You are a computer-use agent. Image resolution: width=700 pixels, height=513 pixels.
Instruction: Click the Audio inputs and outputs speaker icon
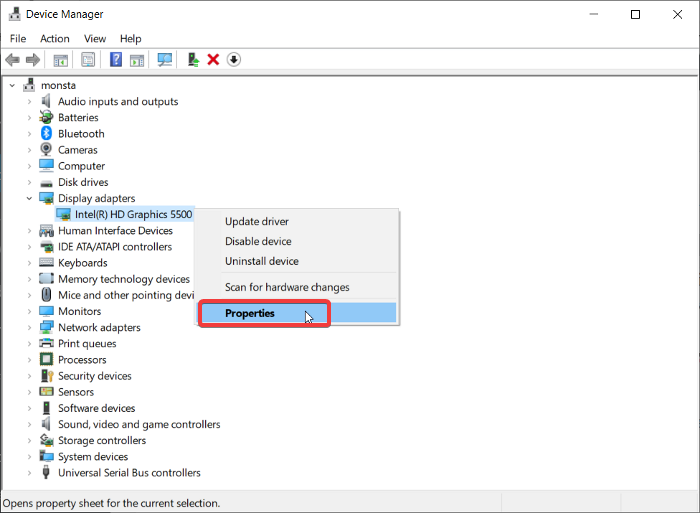(46, 101)
